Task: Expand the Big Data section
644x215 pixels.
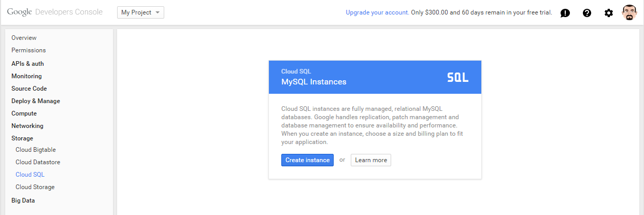Action: 23,200
